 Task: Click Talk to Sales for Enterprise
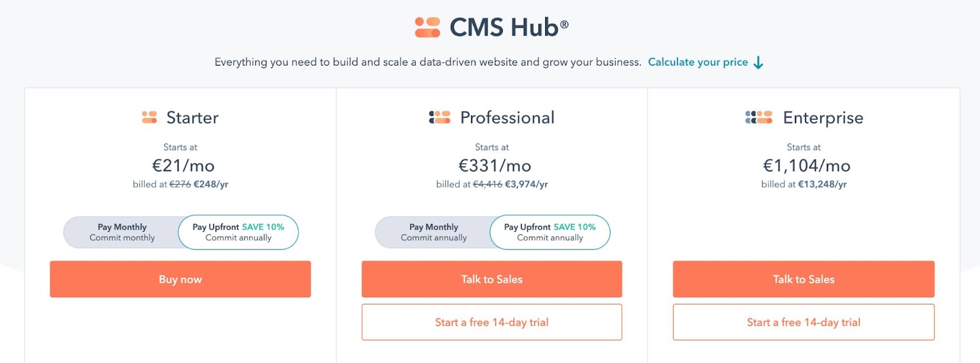click(802, 279)
